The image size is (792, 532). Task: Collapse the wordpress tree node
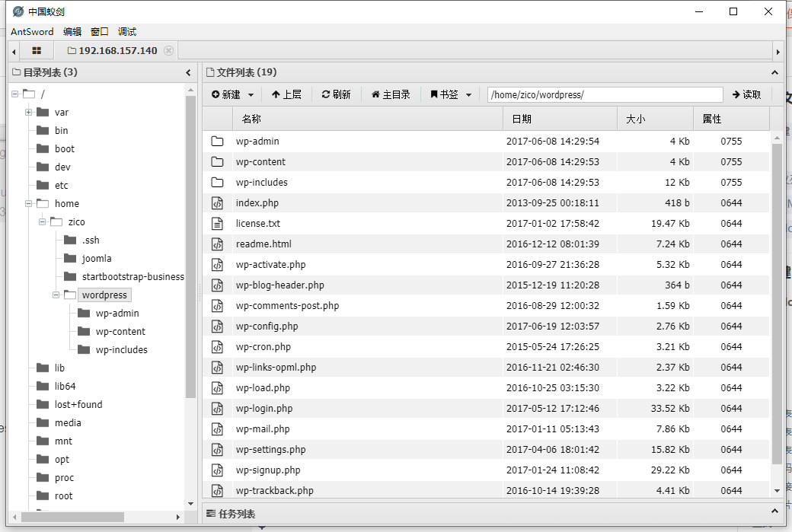click(x=56, y=295)
